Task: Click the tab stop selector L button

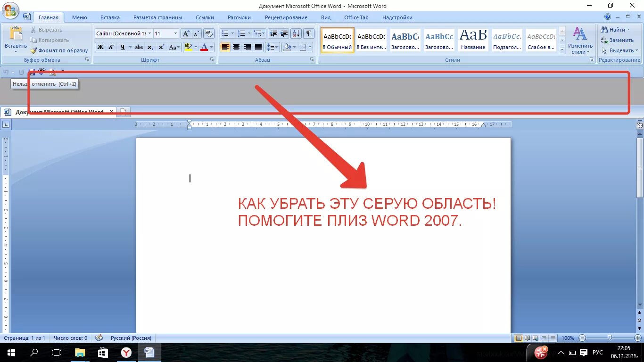Action: click(x=6, y=125)
